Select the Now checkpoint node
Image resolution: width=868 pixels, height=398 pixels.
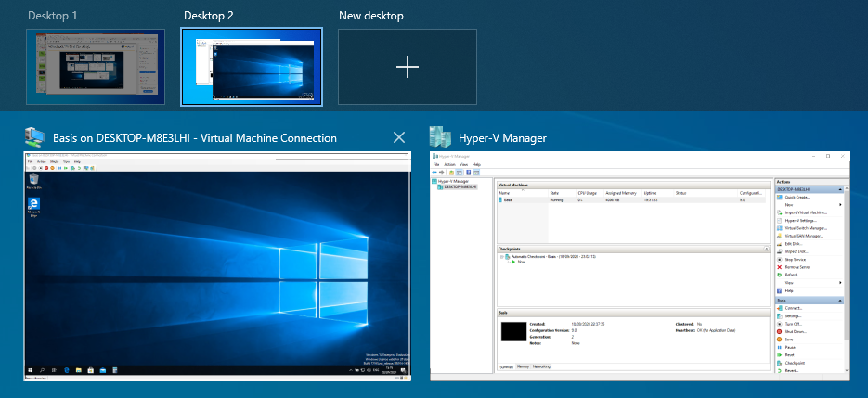click(521, 262)
